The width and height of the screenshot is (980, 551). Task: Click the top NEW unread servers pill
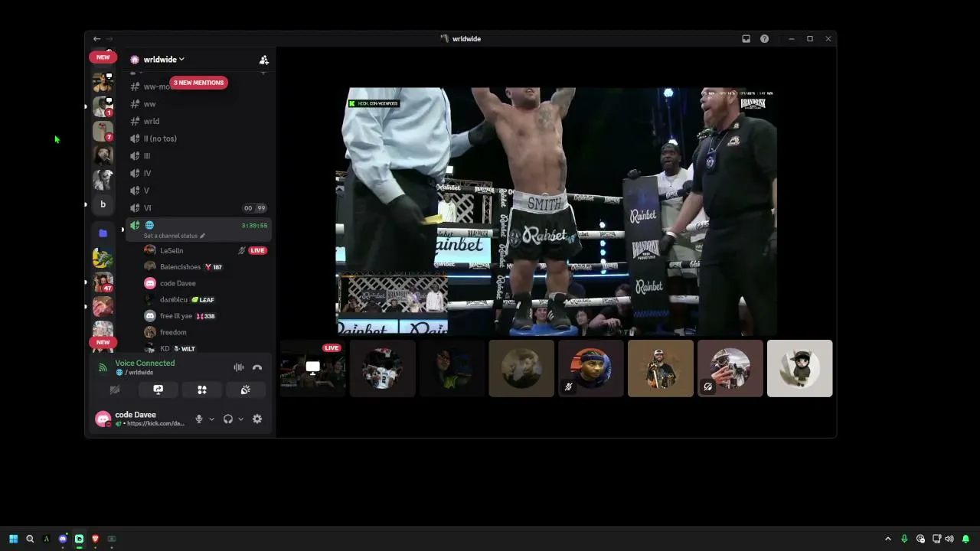point(103,57)
